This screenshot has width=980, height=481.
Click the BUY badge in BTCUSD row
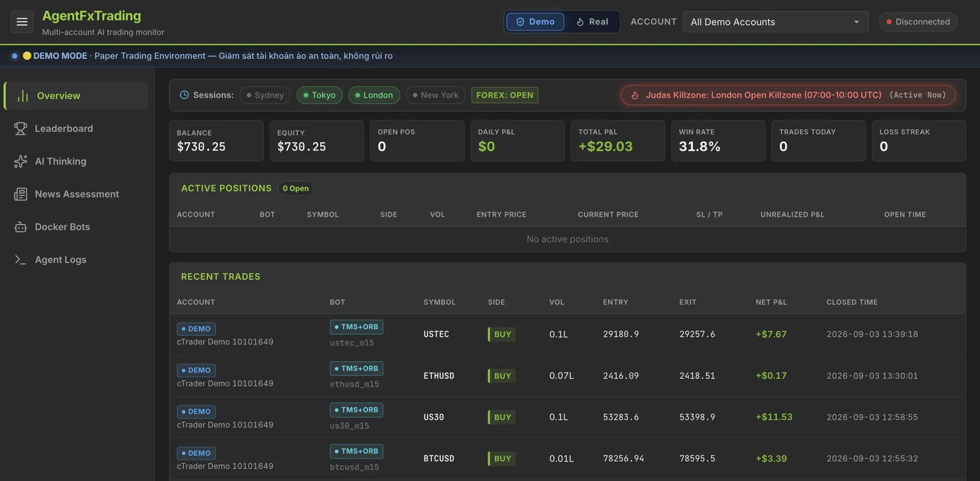pos(502,459)
